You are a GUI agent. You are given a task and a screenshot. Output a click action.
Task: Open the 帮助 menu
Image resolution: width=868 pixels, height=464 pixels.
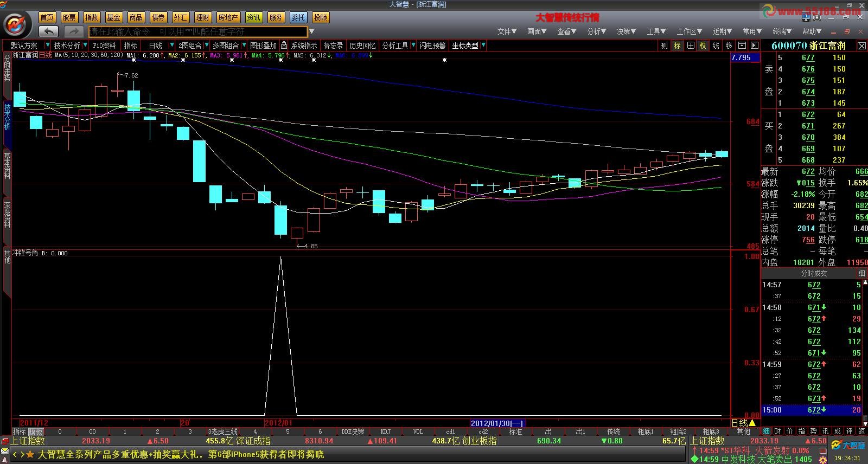(812, 31)
